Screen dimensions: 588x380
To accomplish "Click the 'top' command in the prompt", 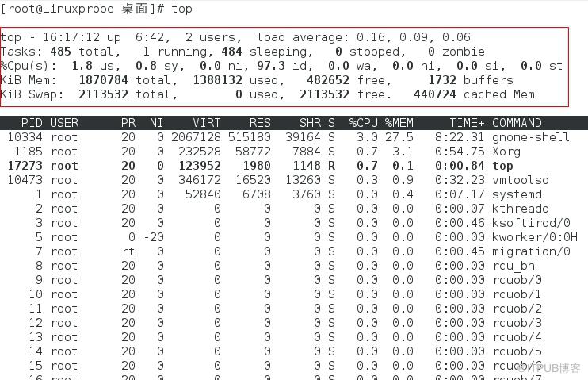I will click(181, 9).
